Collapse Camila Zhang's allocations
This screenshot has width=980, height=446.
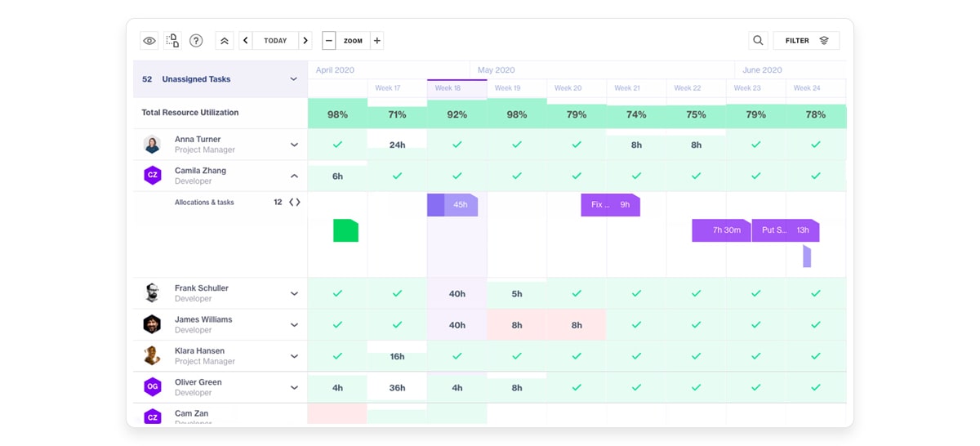[x=294, y=176]
